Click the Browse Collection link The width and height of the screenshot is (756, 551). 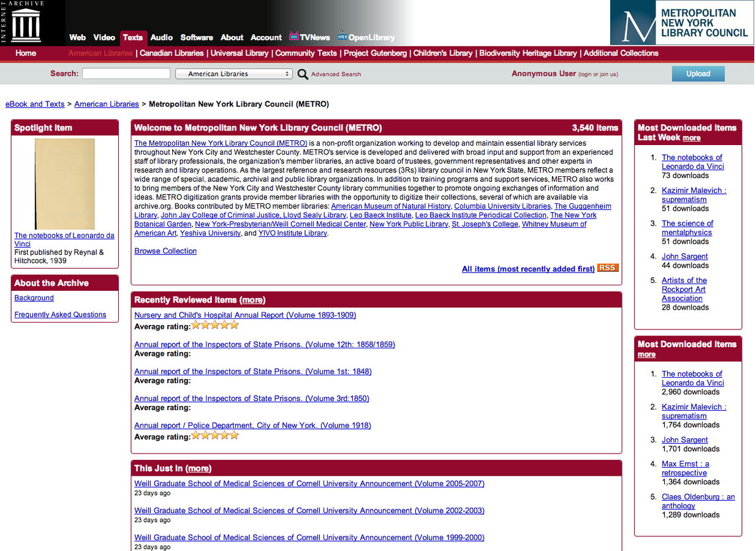[165, 251]
